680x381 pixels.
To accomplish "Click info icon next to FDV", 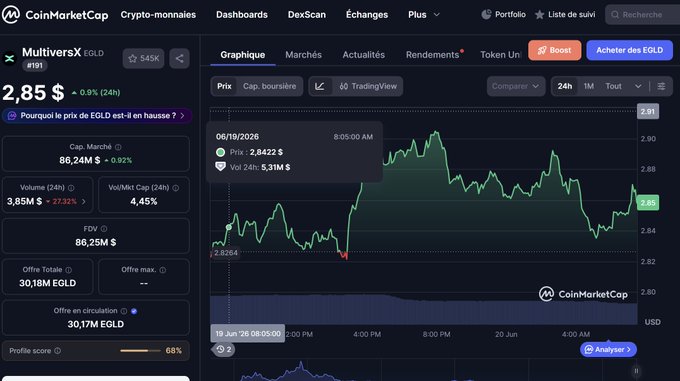I will pyautogui.click(x=104, y=228).
